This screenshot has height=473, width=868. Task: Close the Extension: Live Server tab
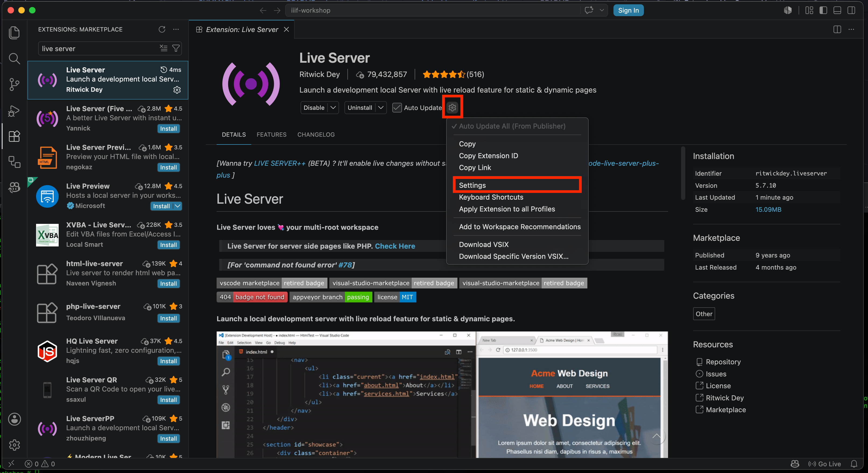click(286, 29)
